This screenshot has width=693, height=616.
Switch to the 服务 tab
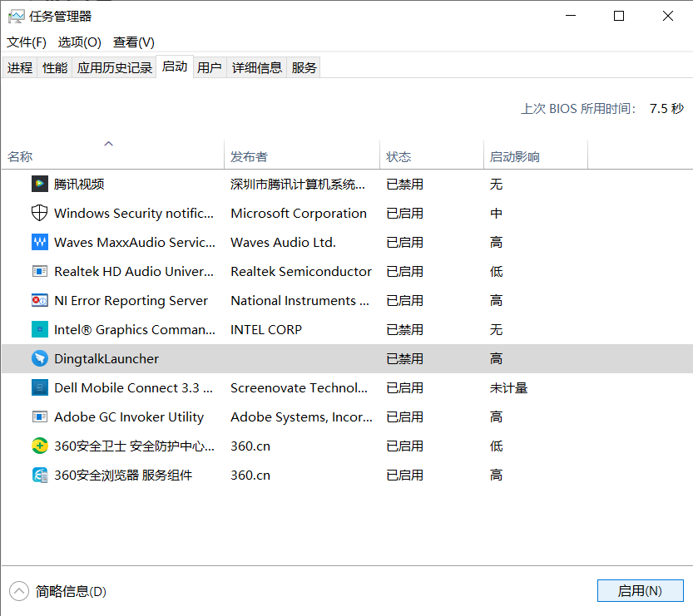coord(304,67)
